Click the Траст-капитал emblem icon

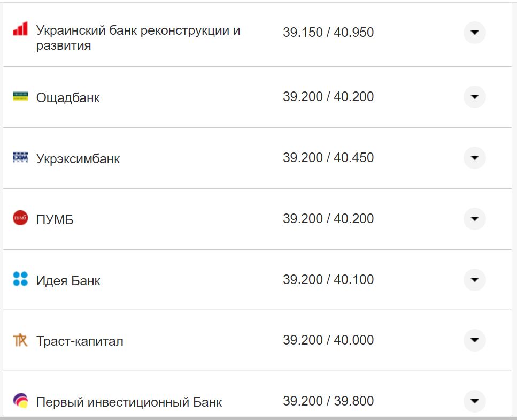click(20, 340)
